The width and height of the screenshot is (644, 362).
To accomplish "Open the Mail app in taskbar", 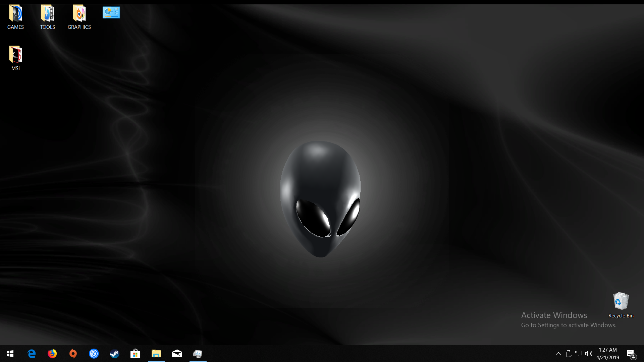I will coord(177,354).
